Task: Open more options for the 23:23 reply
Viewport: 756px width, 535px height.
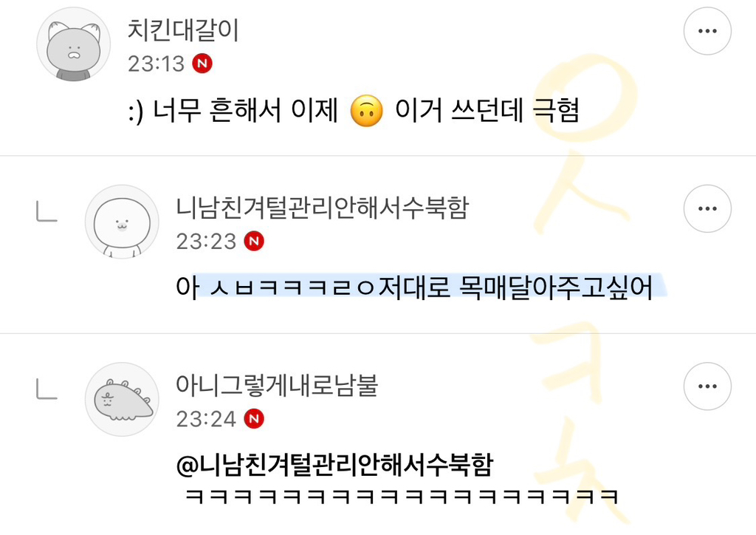Action: pos(707,208)
